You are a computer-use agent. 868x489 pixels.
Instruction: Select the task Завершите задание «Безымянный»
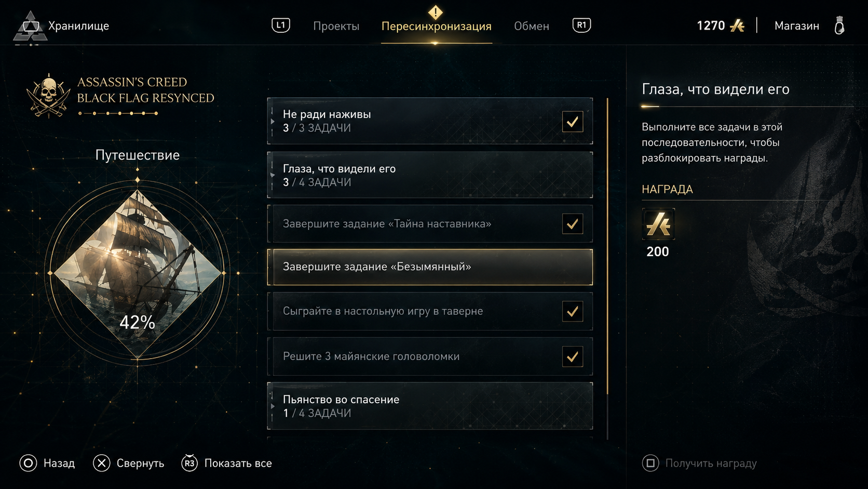click(430, 267)
